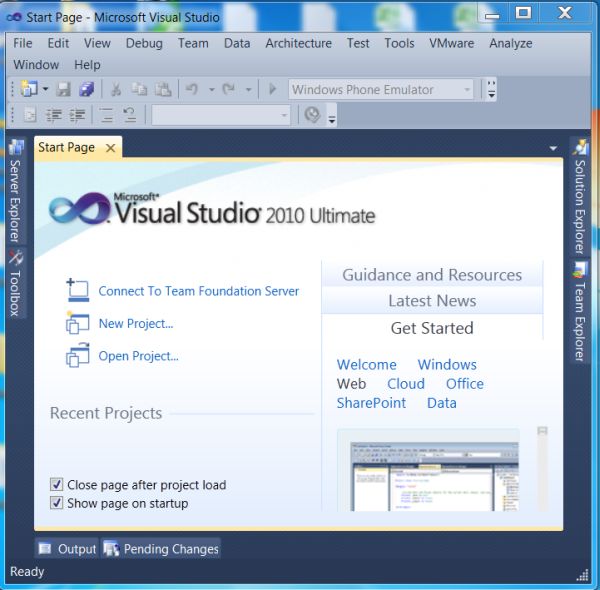Open the Output window tab at bottom
Viewport: 600px width, 590px height.
67,549
